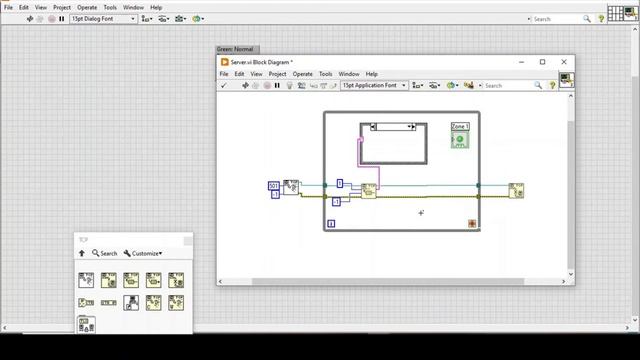Open the Customize palette menu
Screen dimensions: 640x360
pyautogui.click(x=143, y=253)
